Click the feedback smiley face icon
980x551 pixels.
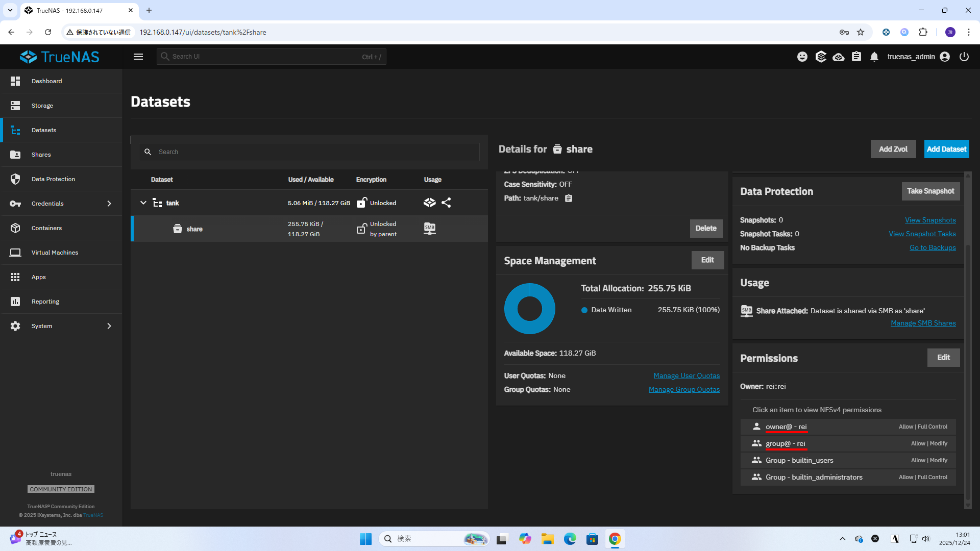tap(802, 57)
